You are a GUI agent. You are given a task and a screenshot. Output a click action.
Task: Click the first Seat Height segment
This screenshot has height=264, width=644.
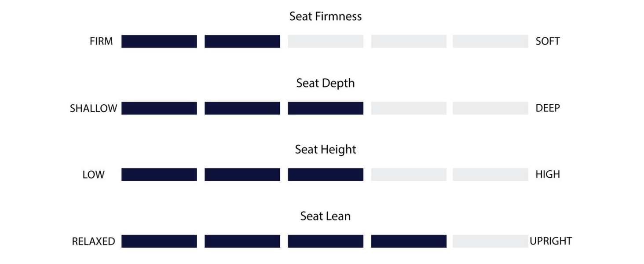[159, 175]
